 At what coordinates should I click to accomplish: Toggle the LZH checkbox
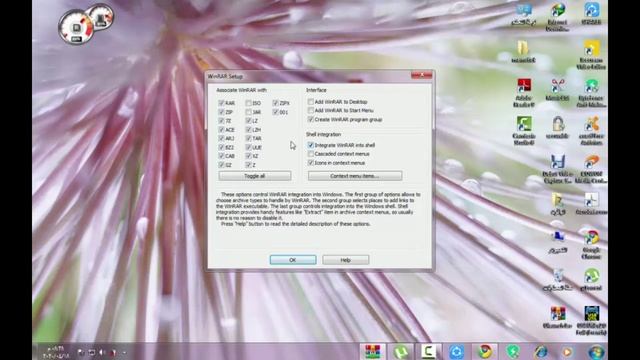(x=248, y=129)
